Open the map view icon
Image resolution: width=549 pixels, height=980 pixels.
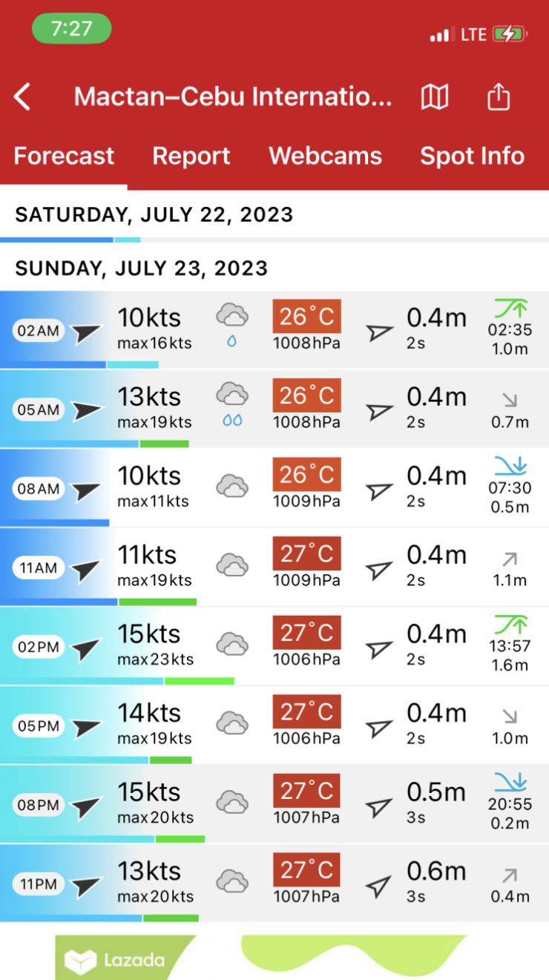[x=435, y=96]
